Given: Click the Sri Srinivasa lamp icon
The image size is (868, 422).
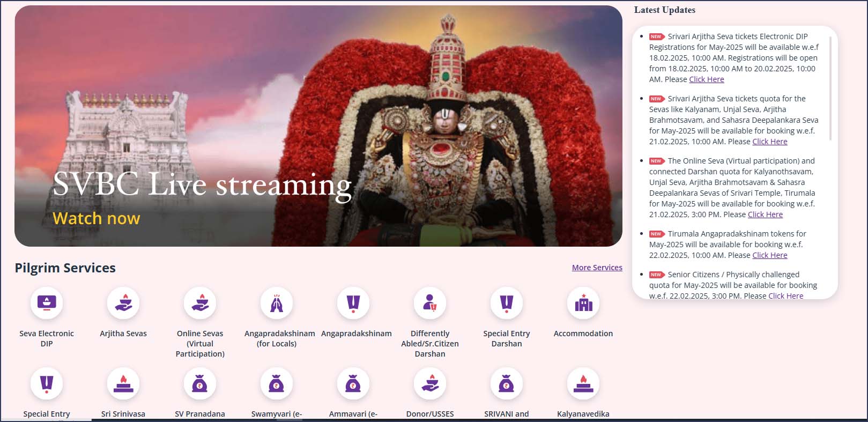Looking at the screenshot, I should 123,384.
